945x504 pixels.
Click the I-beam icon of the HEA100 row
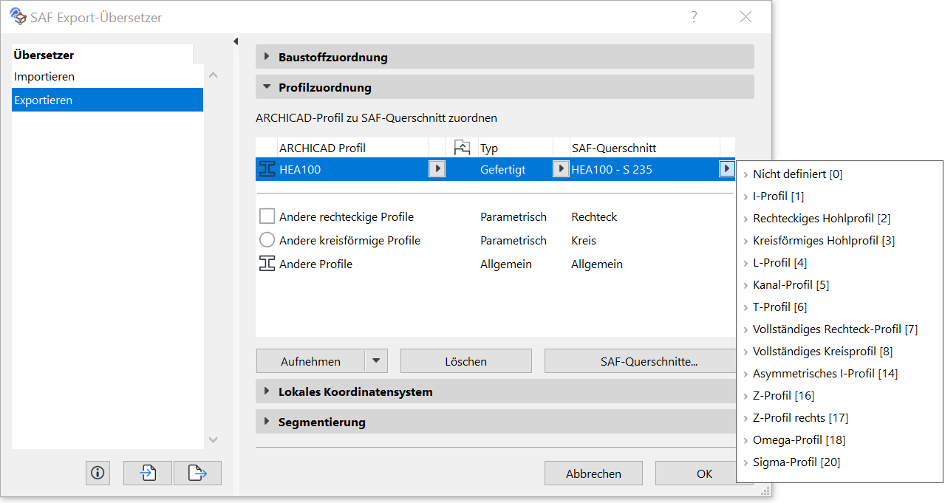[x=267, y=170]
